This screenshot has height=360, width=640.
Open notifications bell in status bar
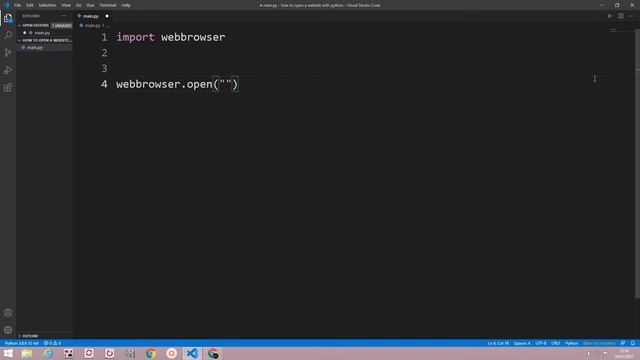point(633,343)
